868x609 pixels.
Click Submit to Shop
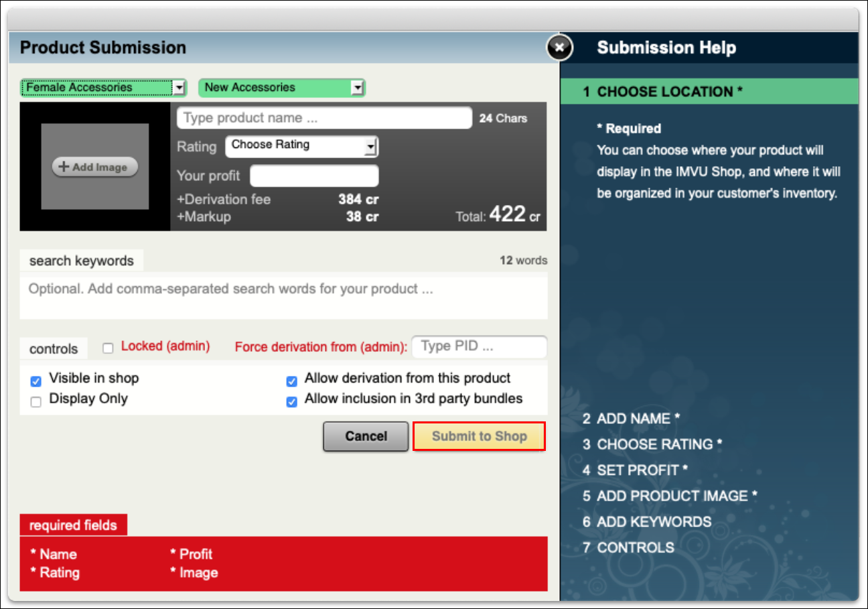(x=479, y=436)
